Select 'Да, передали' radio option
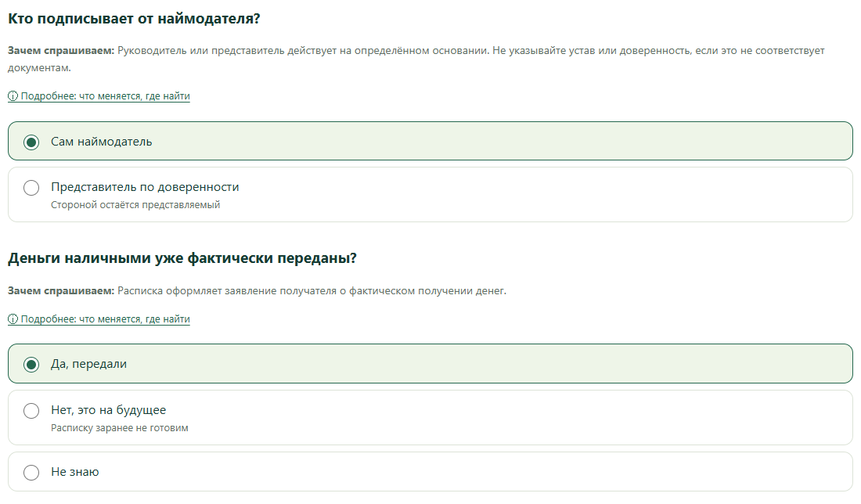The image size is (861, 504). [x=430, y=364]
